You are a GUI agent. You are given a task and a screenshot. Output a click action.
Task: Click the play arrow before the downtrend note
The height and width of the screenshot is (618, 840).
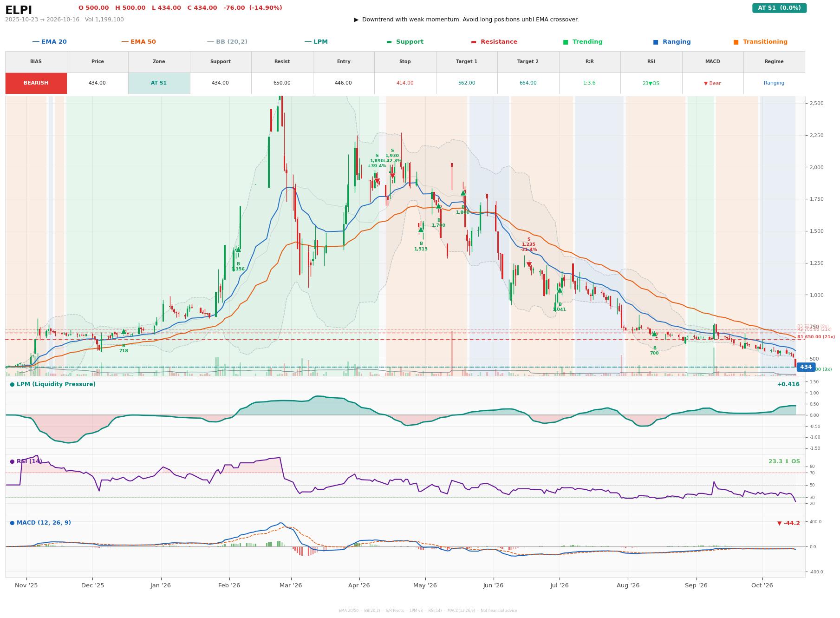(x=356, y=20)
